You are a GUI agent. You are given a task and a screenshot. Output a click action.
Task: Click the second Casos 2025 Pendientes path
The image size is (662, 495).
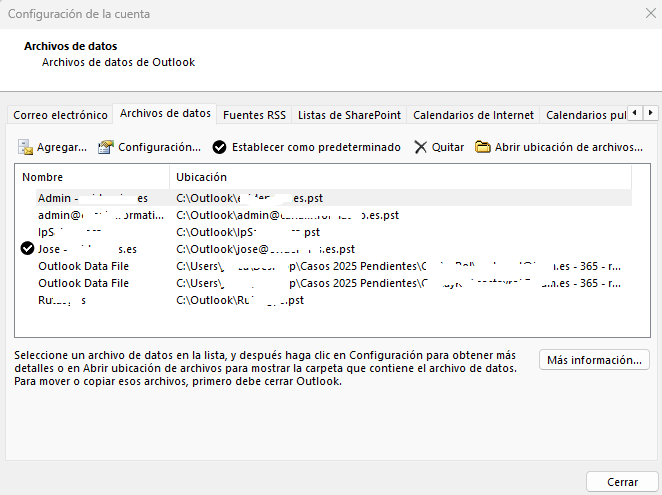[x=398, y=283]
